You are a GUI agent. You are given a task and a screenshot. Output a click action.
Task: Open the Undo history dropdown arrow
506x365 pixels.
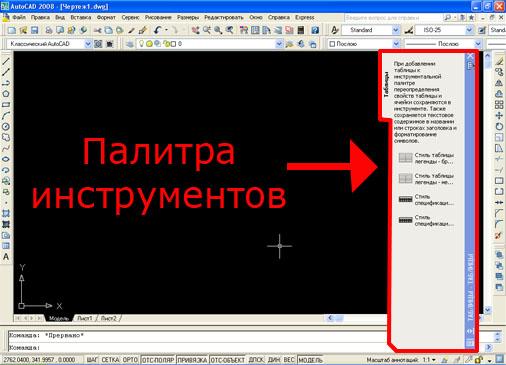click(x=166, y=30)
